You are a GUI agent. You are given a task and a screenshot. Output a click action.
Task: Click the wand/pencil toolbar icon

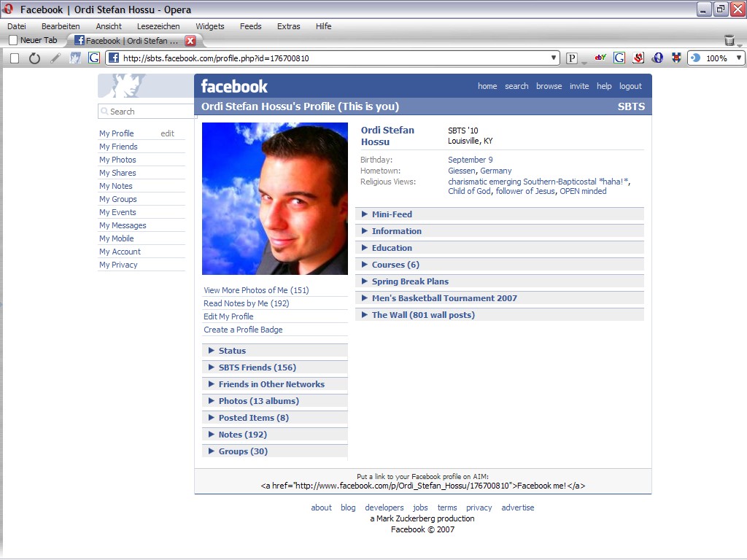coord(55,58)
